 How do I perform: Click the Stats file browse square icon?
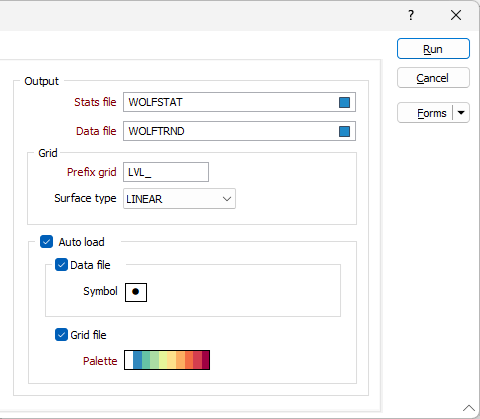coord(344,102)
